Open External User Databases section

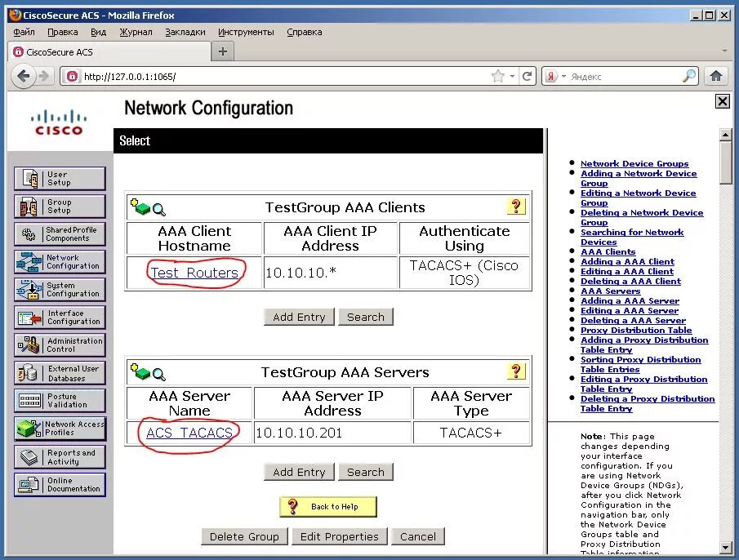pyautogui.click(x=60, y=373)
